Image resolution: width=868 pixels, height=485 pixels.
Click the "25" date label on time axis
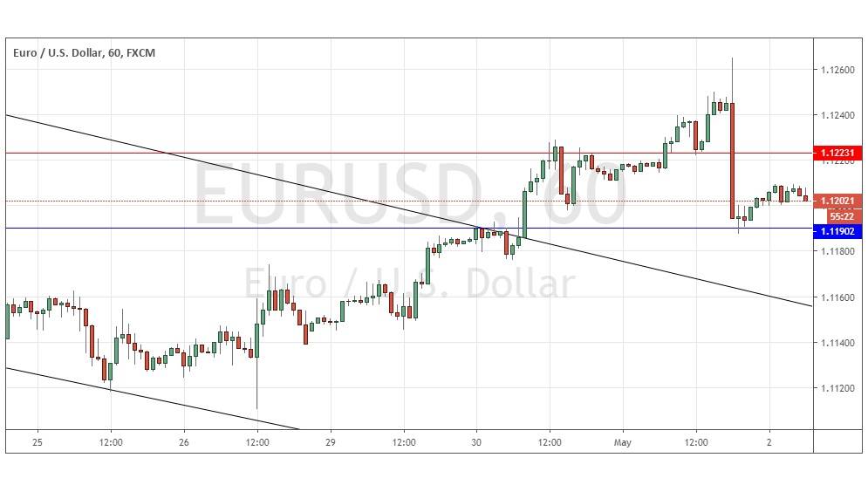[37, 441]
